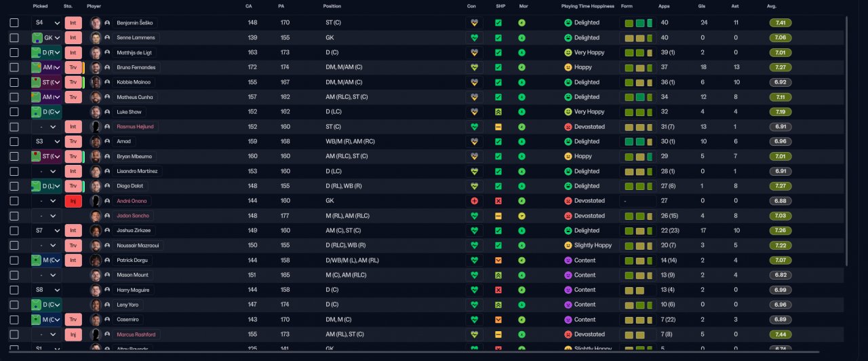The image size is (868, 361).
Task: Click the vertical scrollbar of the squad list
Action: coord(848,141)
